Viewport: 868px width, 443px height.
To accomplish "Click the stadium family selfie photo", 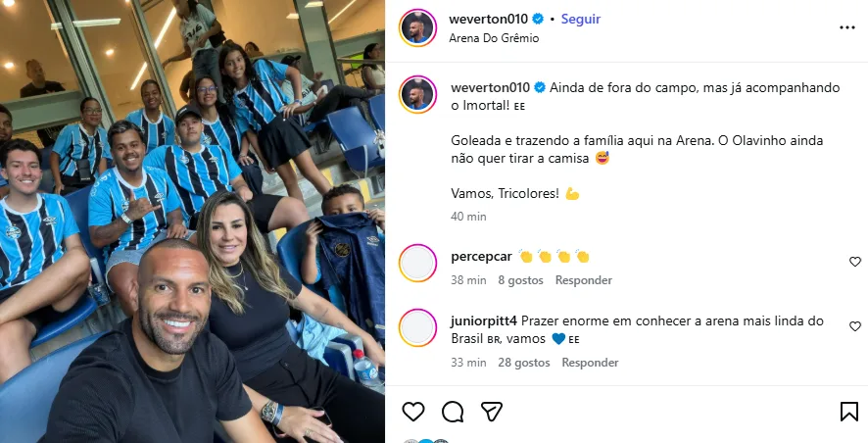I will (192, 221).
